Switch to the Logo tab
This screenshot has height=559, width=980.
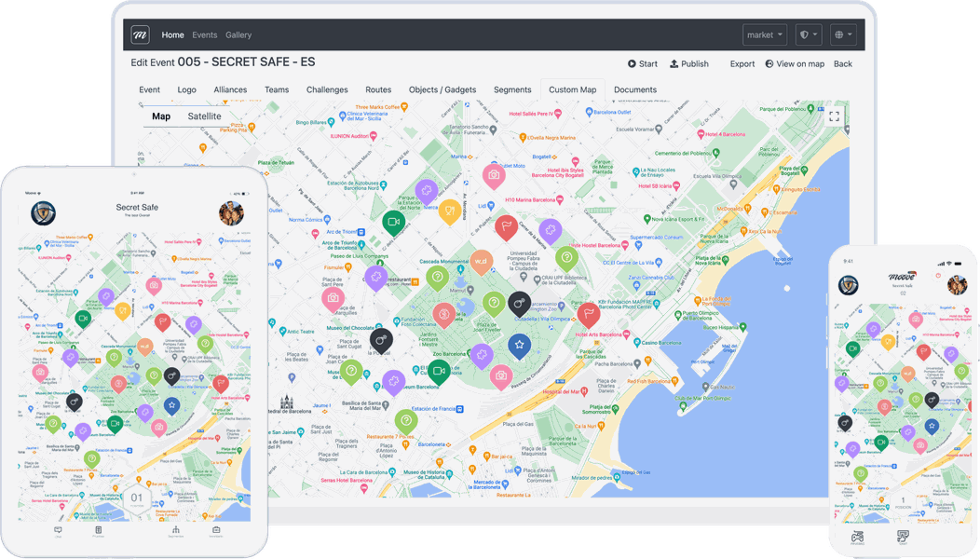pyautogui.click(x=187, y=89)
